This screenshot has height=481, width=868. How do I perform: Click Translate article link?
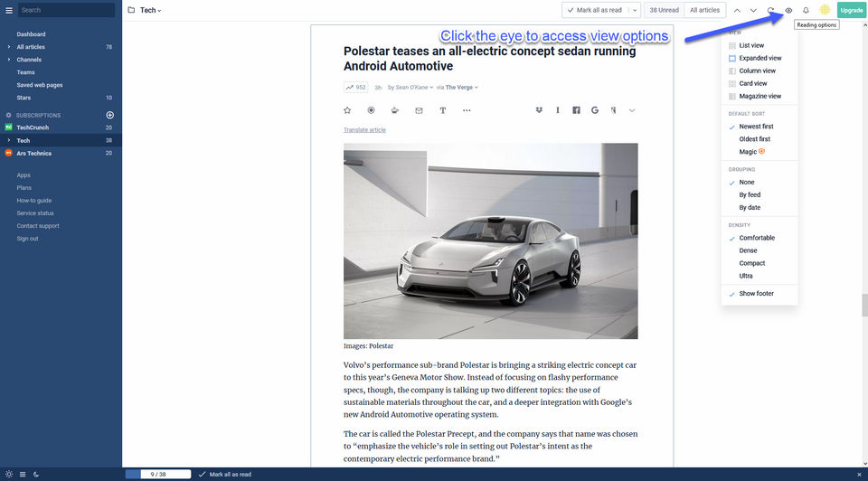364,130
